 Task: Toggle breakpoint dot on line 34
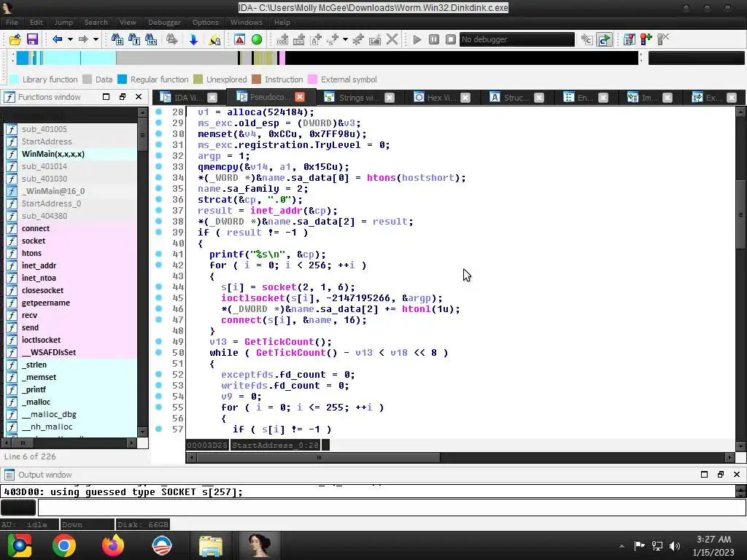coord(158,178)
